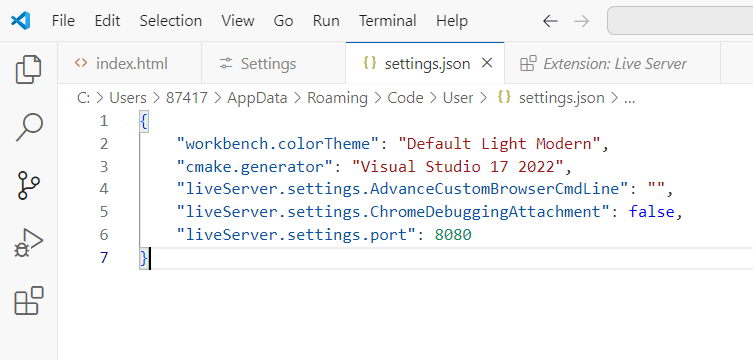Click the VS Code logo icon

21,21
